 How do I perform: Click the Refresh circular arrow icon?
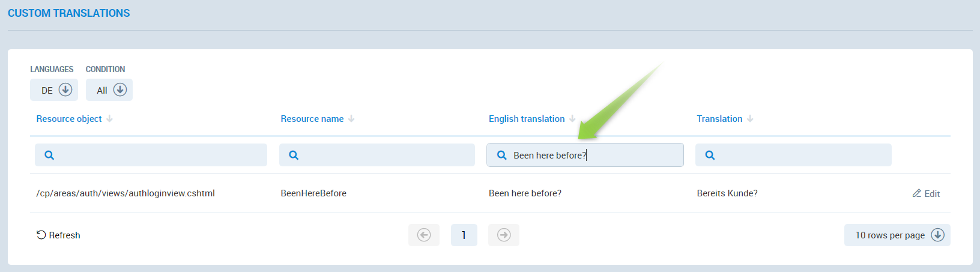coord(41,235)
